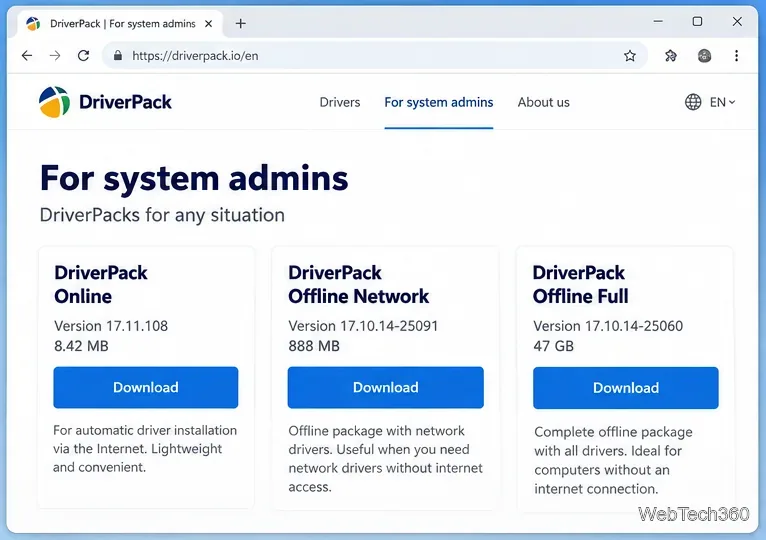
Task: Click the DriverPack brand name text
Action: point(125,102)
